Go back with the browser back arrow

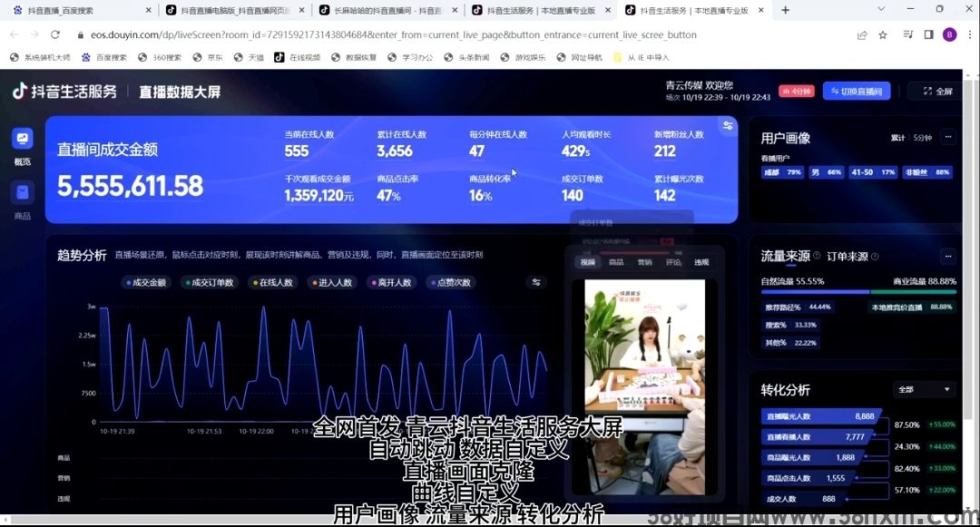15,35
